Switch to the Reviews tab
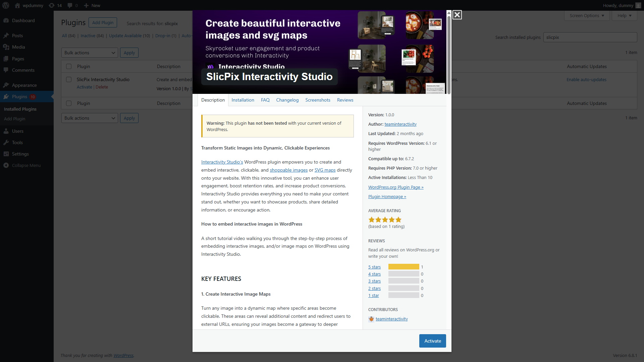The image size is (644, 362). 345,100
